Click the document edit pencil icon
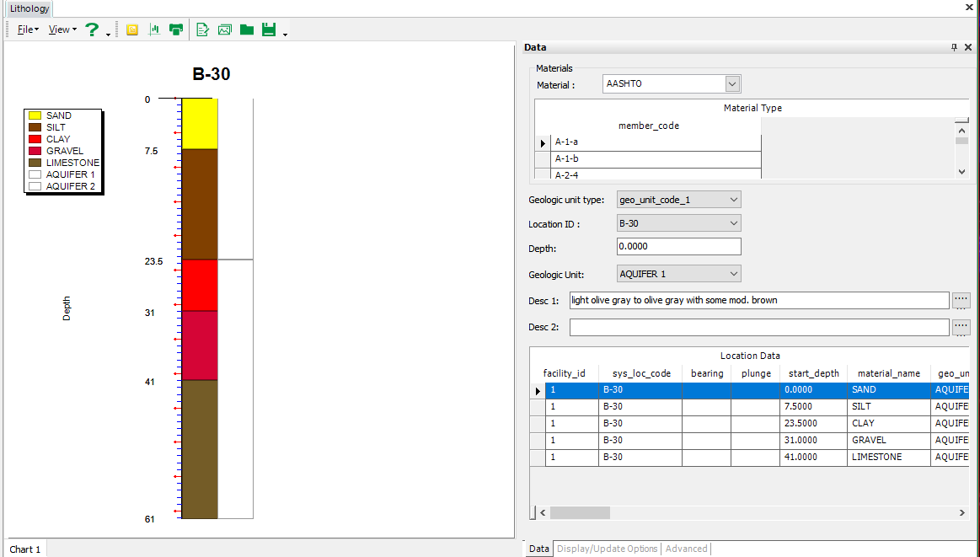 (202, 29)
